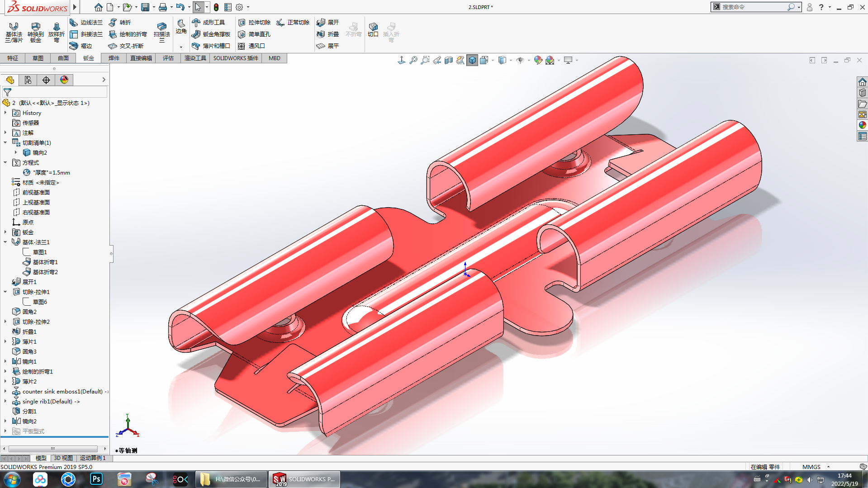Select the 绘制的折弯1 tree item
868x488 pixels.
tap(33, 371)
